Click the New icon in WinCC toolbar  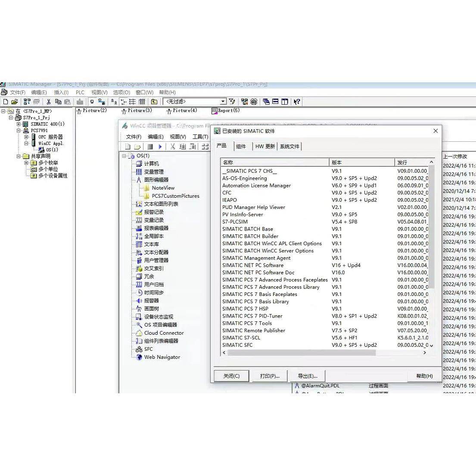pyautogui.click(x=128, y=146)
